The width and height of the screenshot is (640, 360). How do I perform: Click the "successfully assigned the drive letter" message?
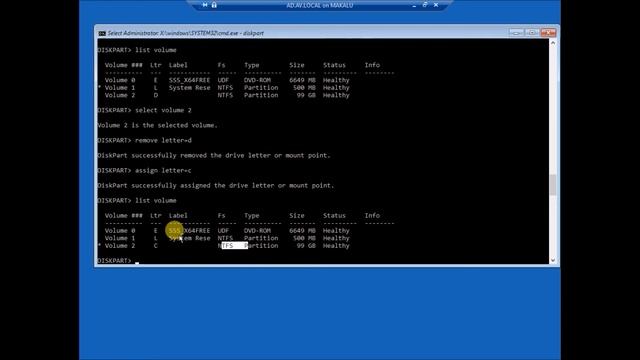tap(216, 186)
